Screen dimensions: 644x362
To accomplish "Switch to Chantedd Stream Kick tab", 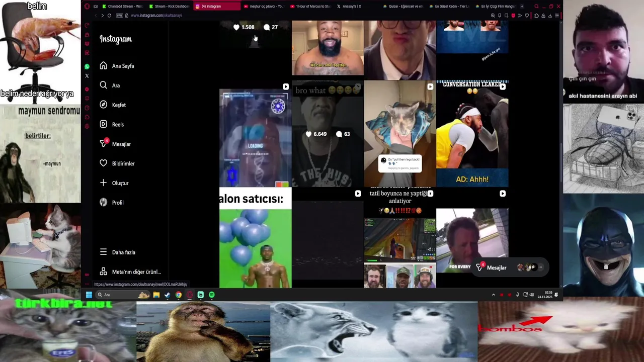I will click(123, 7).
